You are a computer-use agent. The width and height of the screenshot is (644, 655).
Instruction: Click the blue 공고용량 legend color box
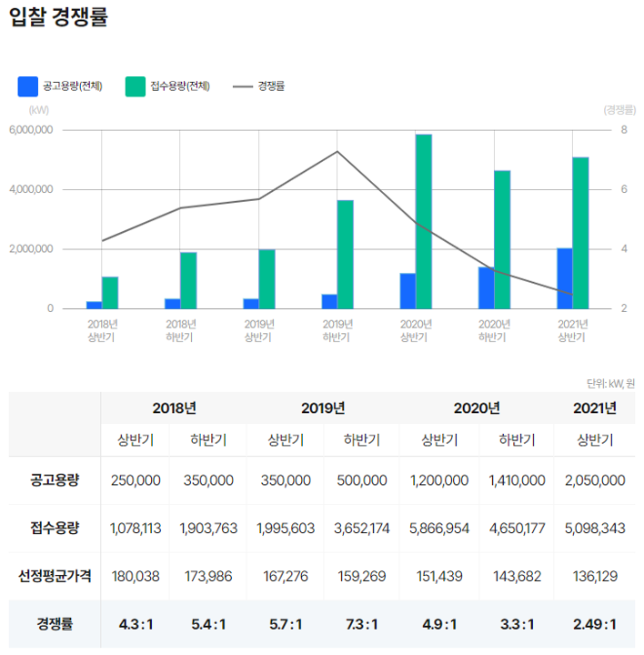point(27,86)
